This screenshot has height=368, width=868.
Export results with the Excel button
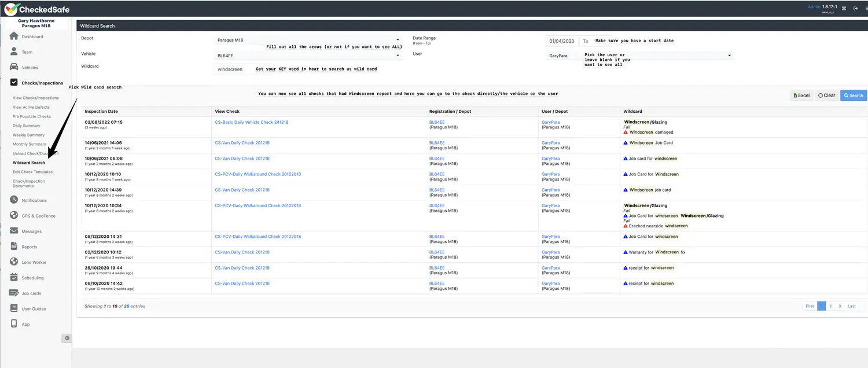(x=801, y=95)
